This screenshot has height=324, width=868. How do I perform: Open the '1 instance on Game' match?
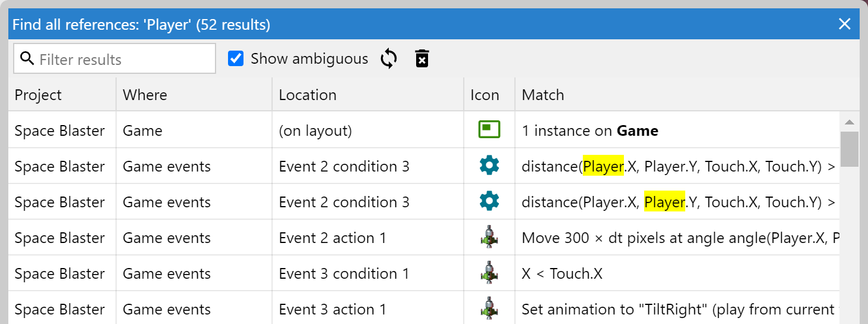pos(589,131)
